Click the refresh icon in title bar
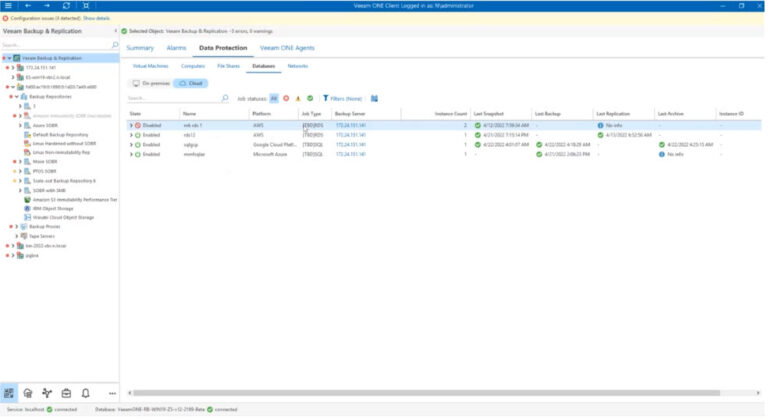 (66, 5)
